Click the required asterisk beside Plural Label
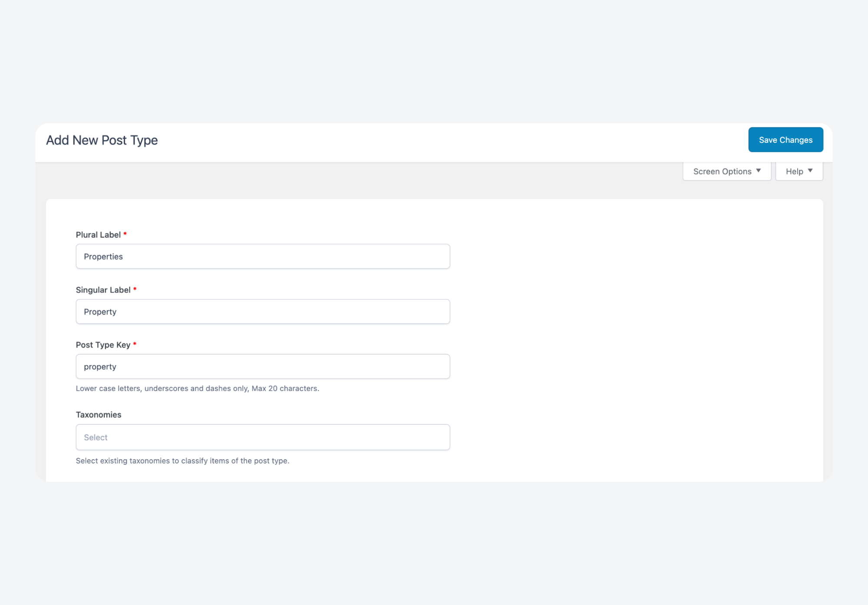Viewport: 868px width, 605px height. [125, 233]
